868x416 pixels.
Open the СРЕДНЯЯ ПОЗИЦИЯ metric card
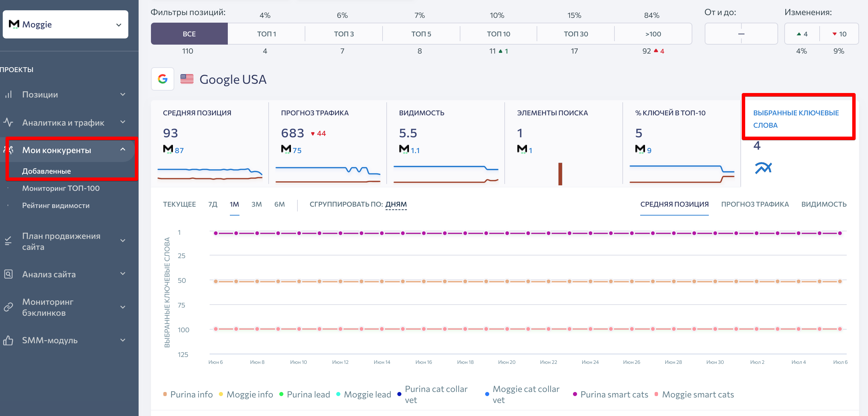click(x=210, y=143)
